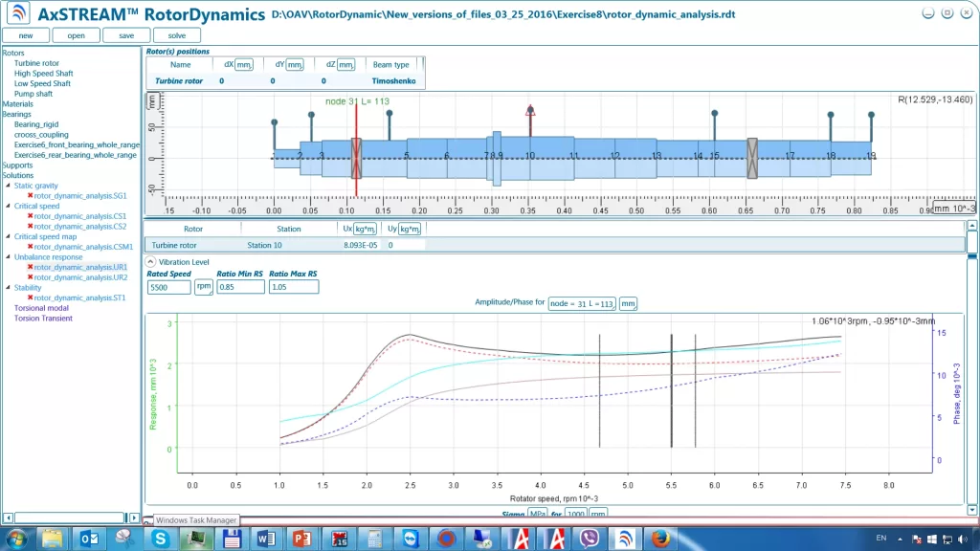Click the vertical scrollbar down arrow
Image resolution: width=980 pixels, height=551 pixels.
point(972,511)
